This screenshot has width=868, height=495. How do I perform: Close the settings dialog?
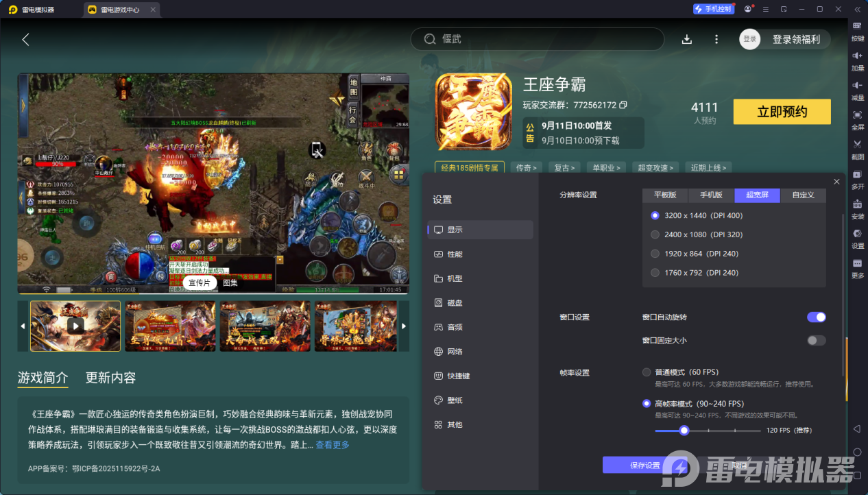tap(836, 182)
